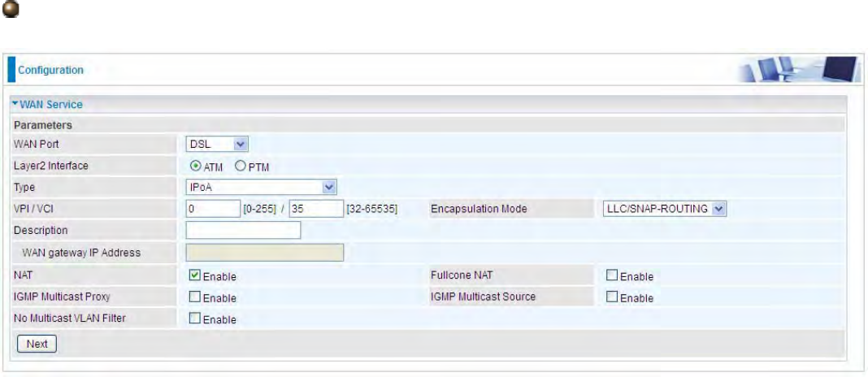Image resolution: width=868 pixels, height=377 pixels.
Task: Click the IGMP Multicast Source label
Action: tap(484, 297)
